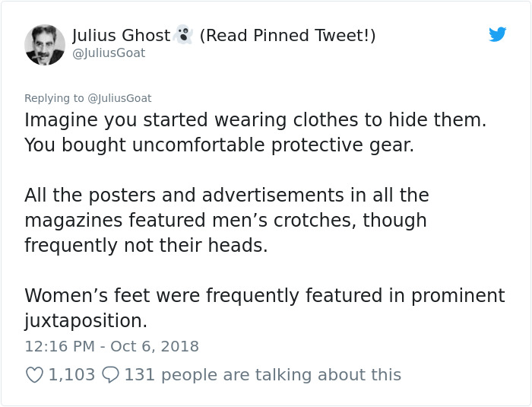The image size is (532, 407).
Task: Open Julius Ghost's profile avatar
Action: point(44,44)
